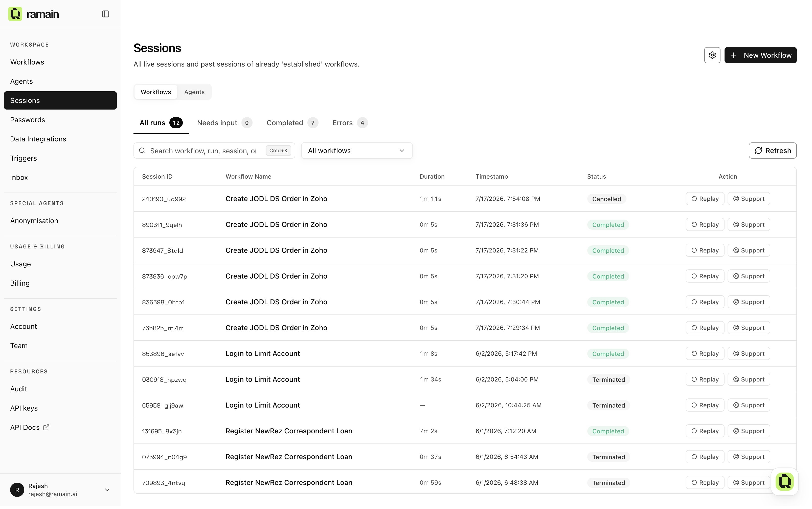Image resolution: width=812 pixels, height=509 pixels.
Task: Contact Support for session 765825_rn7im
Action: tap(749, 328)
